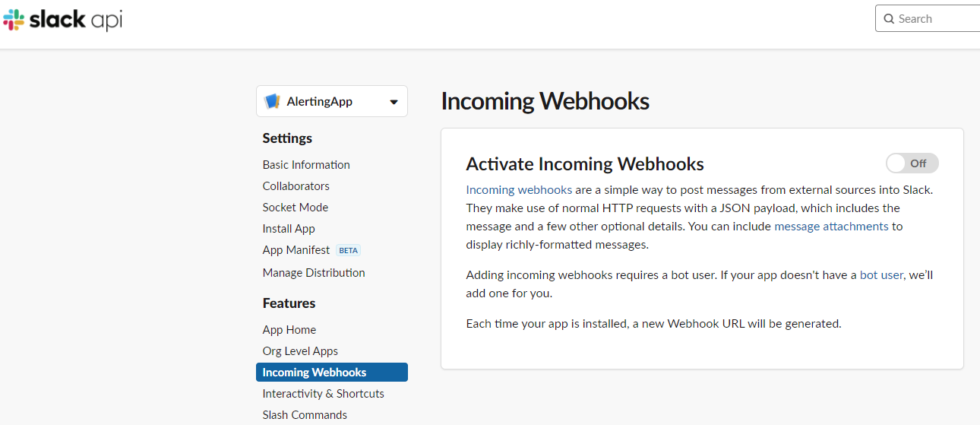The height and width of the screenshot is (425, 980).
Task: Go to Org Level Apps
Action: tap(300, 350)
